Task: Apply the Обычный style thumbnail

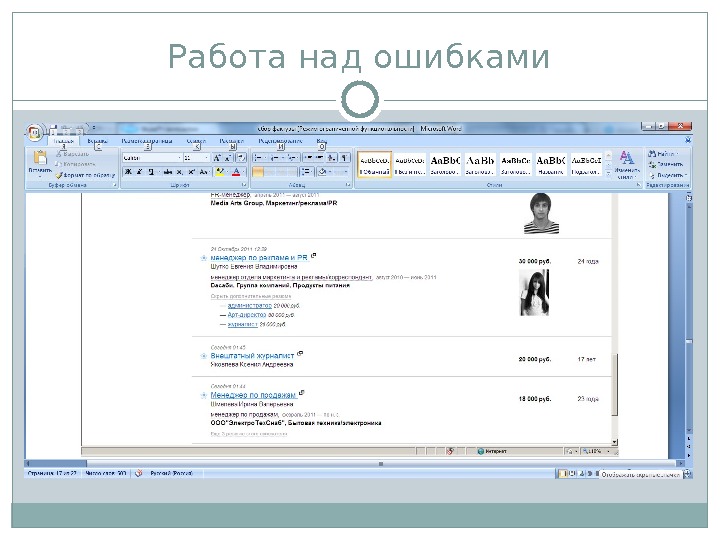Action: pos(374,165)
